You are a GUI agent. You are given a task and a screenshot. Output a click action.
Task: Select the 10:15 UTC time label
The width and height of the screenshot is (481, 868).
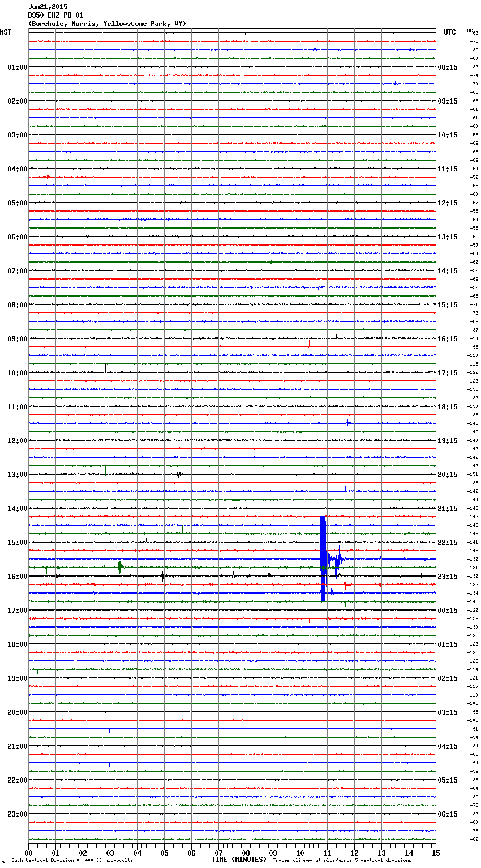click(448, 135)
